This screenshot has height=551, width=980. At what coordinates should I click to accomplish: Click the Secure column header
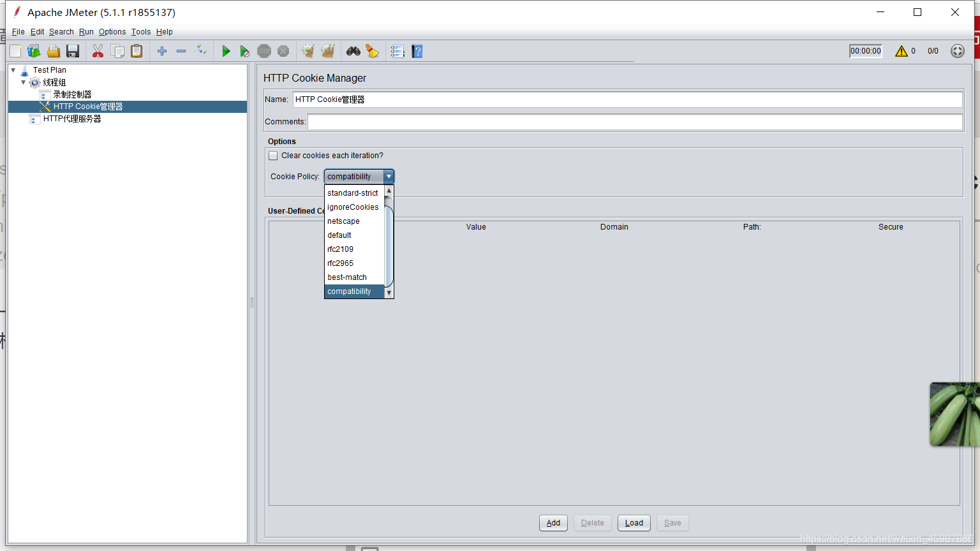891,227
